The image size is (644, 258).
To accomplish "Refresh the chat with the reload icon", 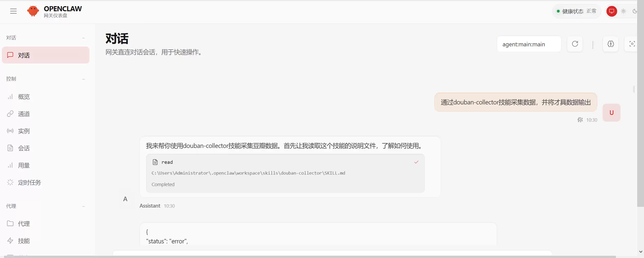I will (x=575, y=44).
